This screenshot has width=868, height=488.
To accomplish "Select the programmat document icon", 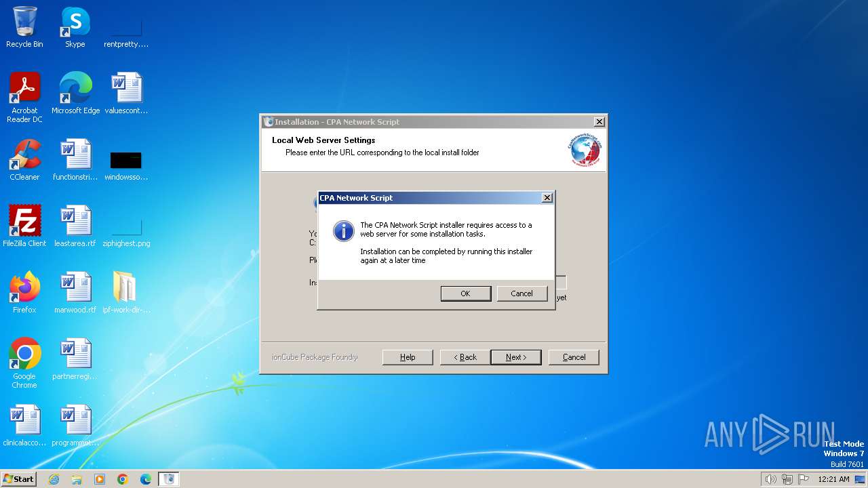I will coord(75,425).
